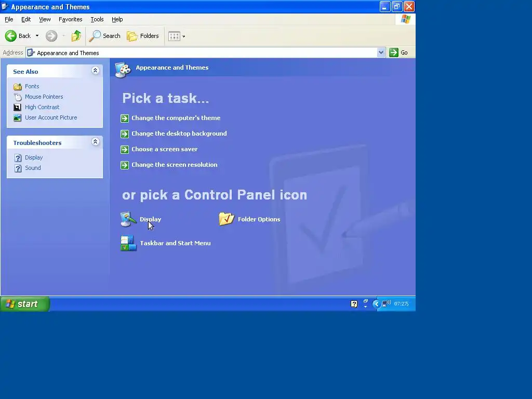Click the Search magnifier toolbar button

104,36
